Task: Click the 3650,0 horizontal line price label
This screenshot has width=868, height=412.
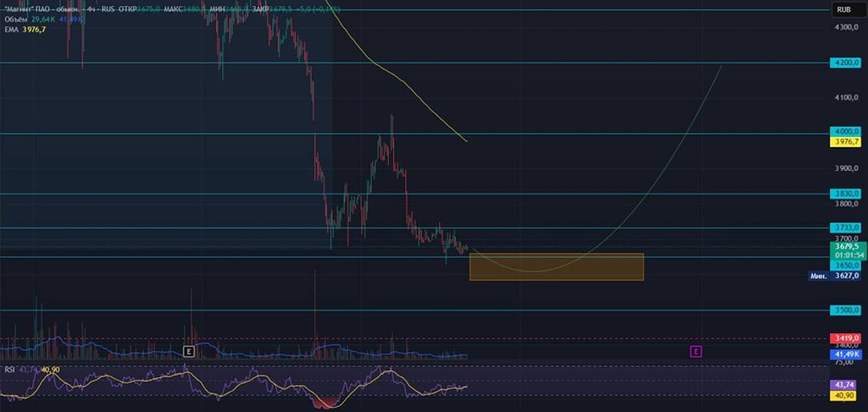Action: point(845,265)
